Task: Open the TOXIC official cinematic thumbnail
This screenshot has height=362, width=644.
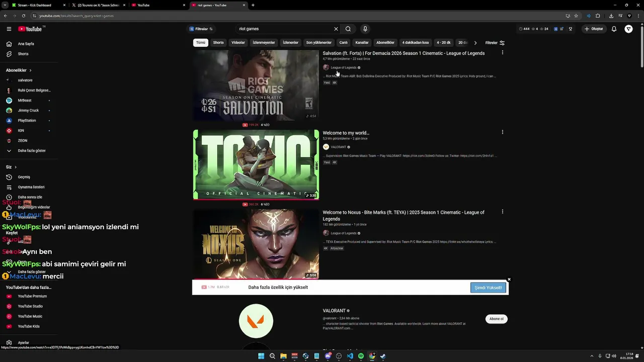Action: (256, 165)
